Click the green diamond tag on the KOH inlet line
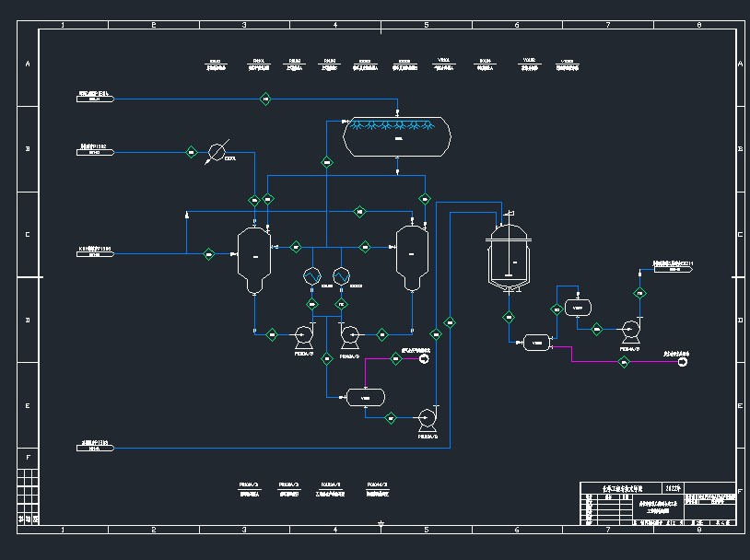750x560 pixels. point(209,254)
